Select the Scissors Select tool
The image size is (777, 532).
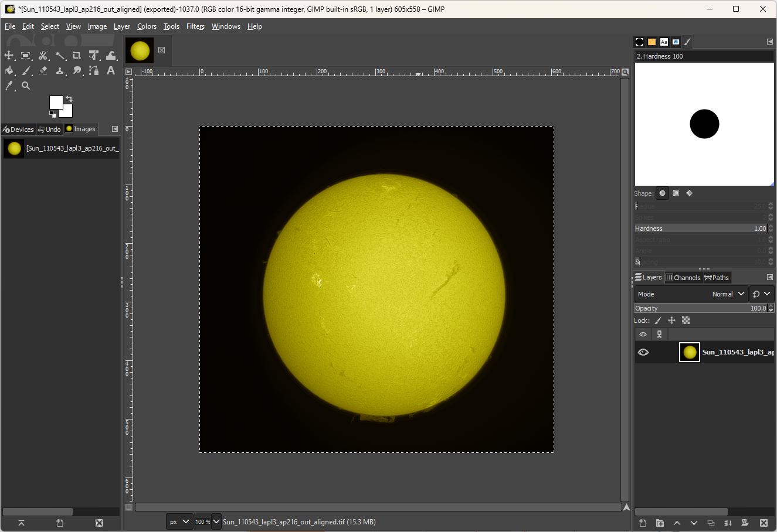point(43,56)
